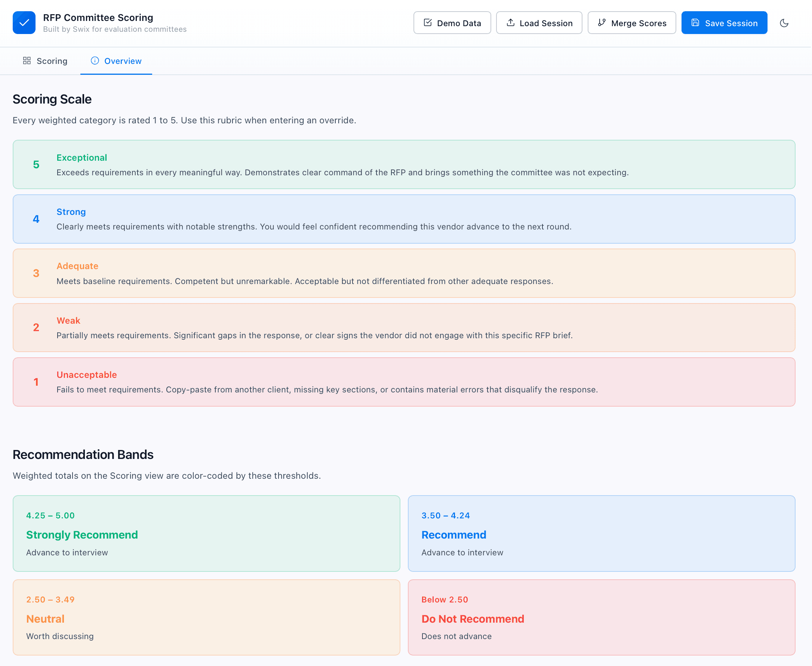Image resolution: width=812 pixels, height=666 pixels.
Task: Click the Neutral band title
Action: (x=45, y=619)
